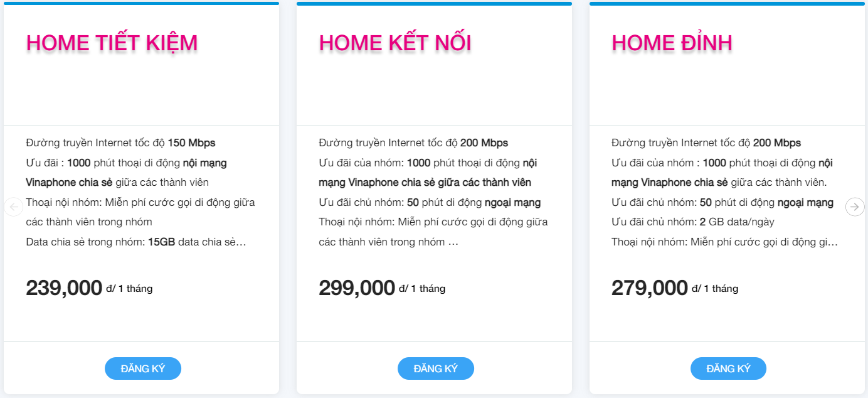This screenshot has width=868, height=398.
Task: Click 1000 phút offer in HOME TIẾT KIỆM
Action: click(79, 163)
